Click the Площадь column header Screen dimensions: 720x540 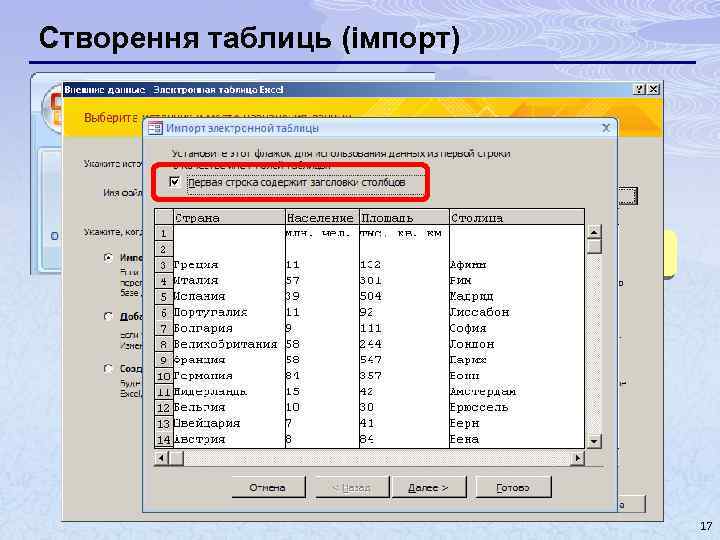pyautogui.click(x=404, y=217)
